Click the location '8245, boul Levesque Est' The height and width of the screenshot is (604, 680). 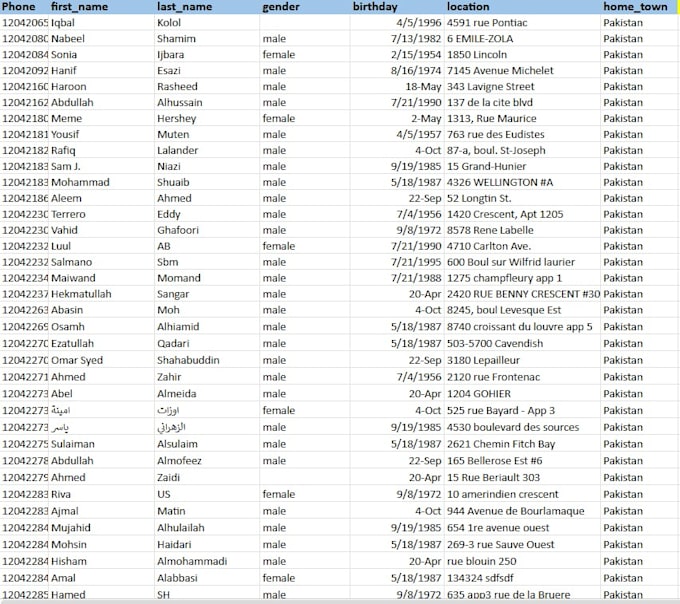click(x=503, y=310)
